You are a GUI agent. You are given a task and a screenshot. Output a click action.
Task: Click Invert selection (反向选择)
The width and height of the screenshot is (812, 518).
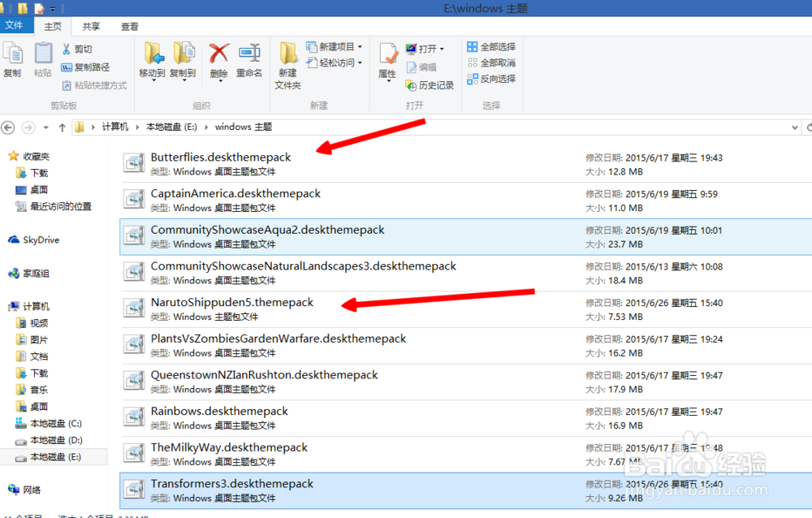click(491, 79)
